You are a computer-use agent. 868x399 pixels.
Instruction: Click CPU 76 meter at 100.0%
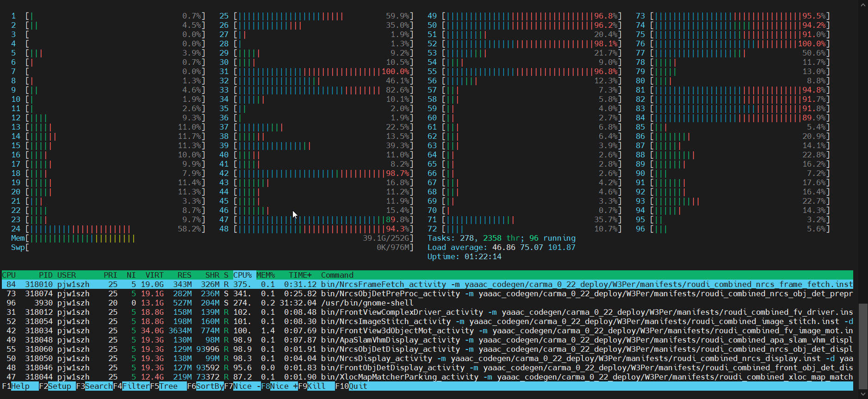733,44
